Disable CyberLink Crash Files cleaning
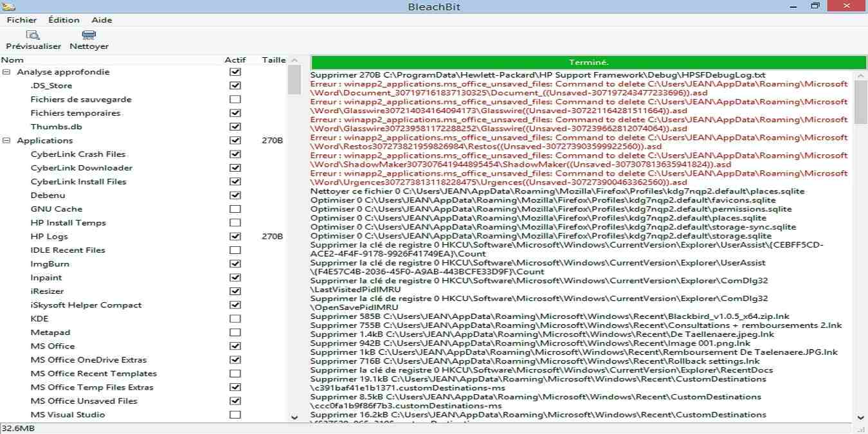868x434 pixels. click(x=235, y=154)
